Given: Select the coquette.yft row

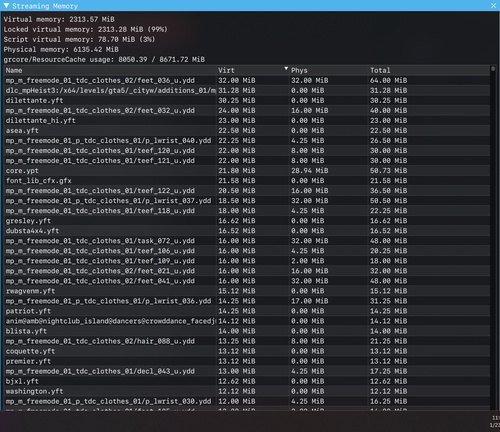Looking at the screenshot, I should pyautogui.click(x=247, y=351).
